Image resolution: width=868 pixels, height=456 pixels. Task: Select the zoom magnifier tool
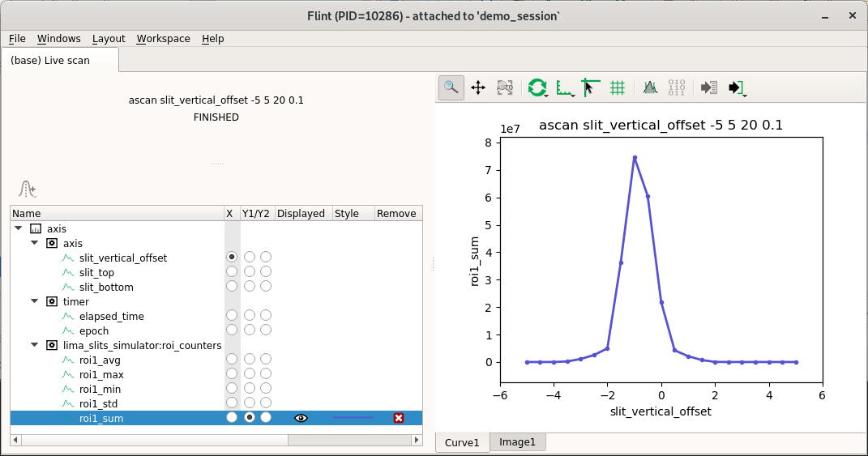point(451,87)
